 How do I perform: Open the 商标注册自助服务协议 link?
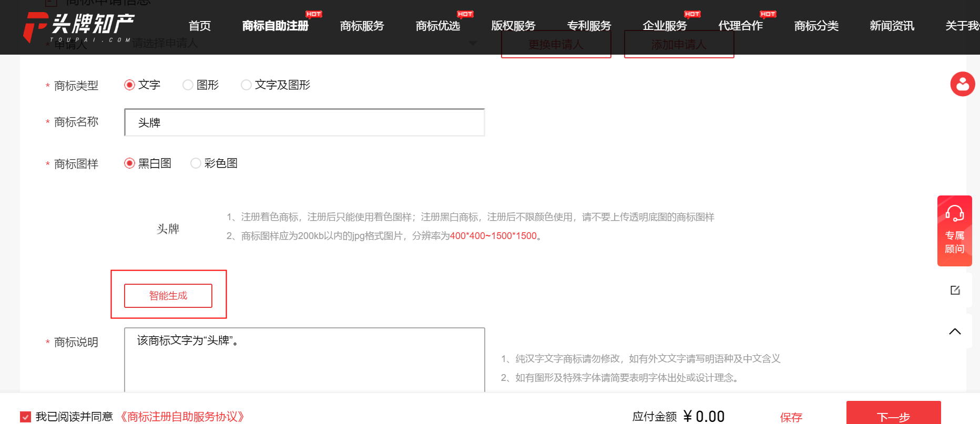[x=183, y=417]
